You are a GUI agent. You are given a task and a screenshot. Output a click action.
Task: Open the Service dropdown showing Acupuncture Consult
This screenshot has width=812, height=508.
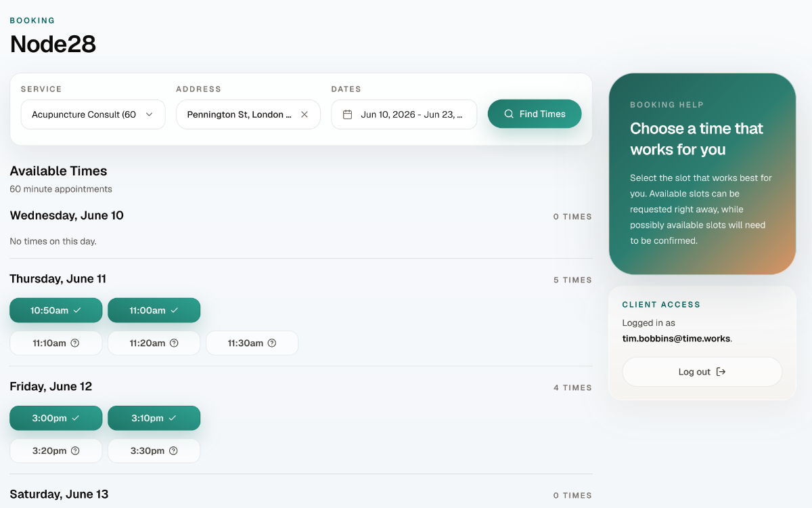93,114
